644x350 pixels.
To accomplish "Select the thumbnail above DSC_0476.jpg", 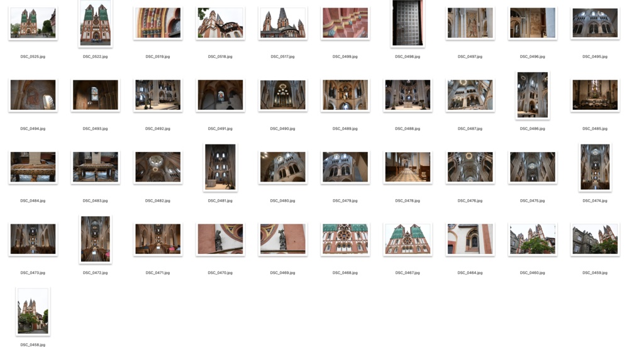I will pos(470,167).
